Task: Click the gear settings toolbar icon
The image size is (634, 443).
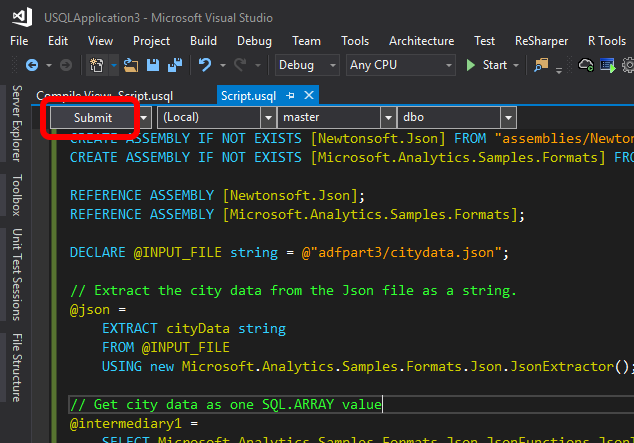Action: coord(628,65)
